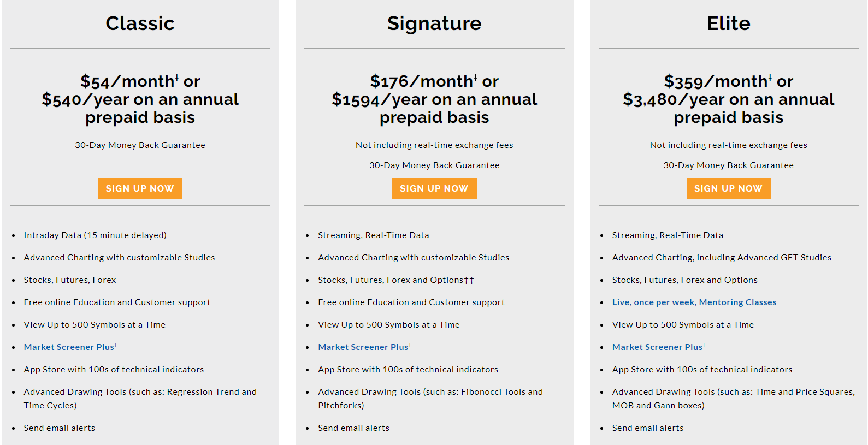Viewport: 868px width, 445px height.
Task: Click Sign Up Now under Signature plan
Action: pos(434,188)
